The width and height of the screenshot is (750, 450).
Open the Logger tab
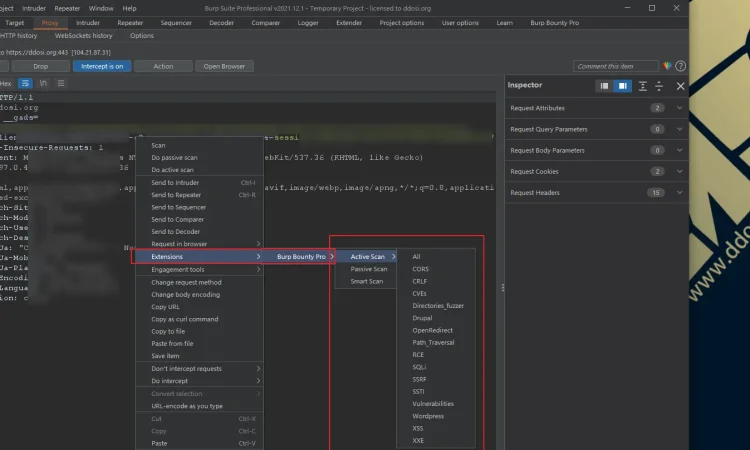[x=308, y=23]
